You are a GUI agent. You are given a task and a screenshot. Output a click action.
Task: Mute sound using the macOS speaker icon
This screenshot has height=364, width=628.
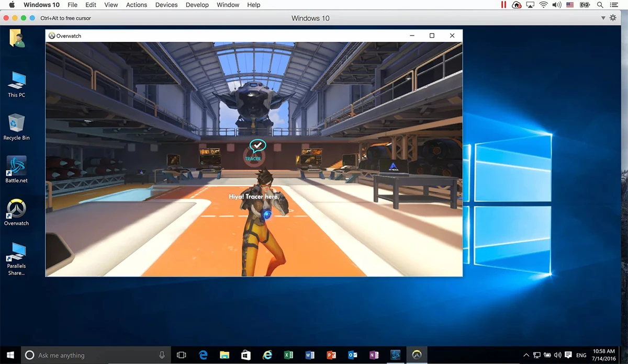555,4
